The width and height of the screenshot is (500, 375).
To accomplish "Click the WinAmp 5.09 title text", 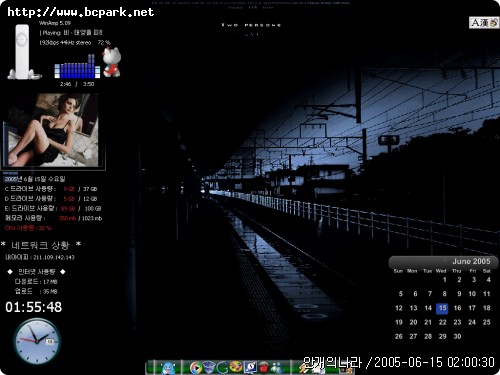I will (x=55, y=23).
